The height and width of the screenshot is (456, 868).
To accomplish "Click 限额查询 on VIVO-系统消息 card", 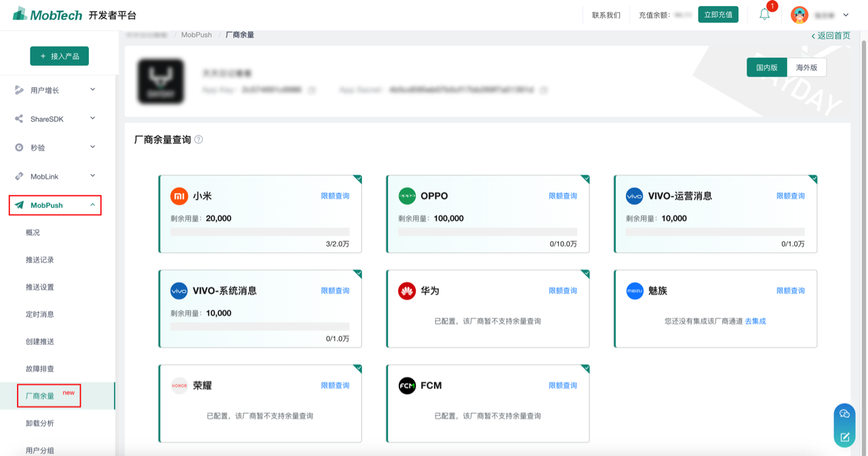I will [x=335, y=291].
